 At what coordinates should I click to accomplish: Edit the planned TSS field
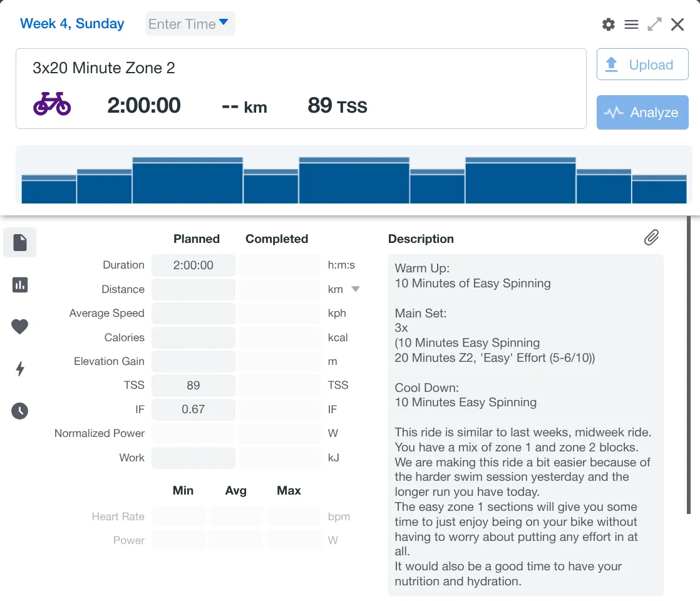(x=193, y=385)
